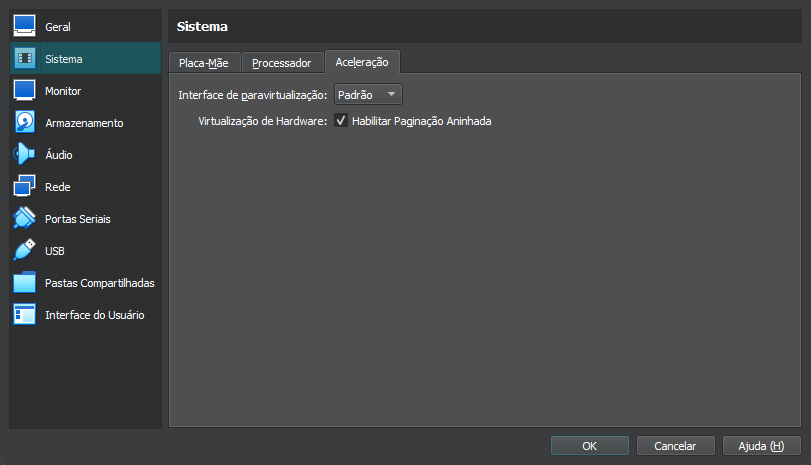The height and width of the screenshot is (465, 811).
Task: Select the Portas Seriais connector icon
Action: tap(25, 219)
